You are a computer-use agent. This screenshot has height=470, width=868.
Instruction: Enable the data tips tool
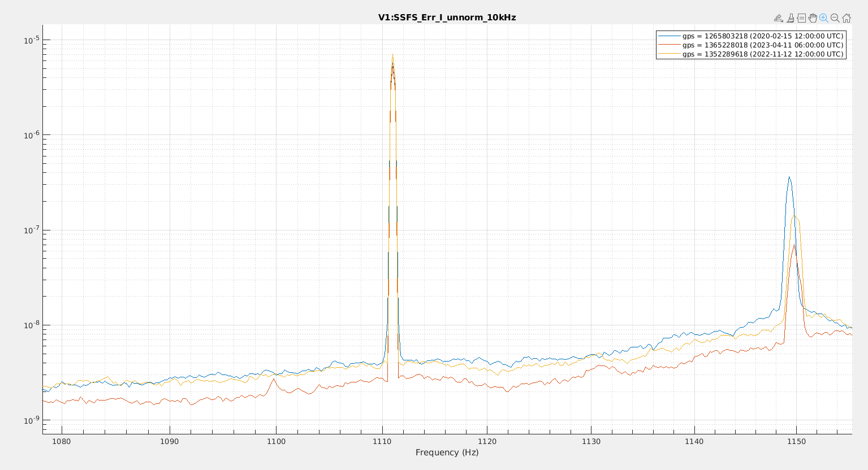[x=801, y=18]
